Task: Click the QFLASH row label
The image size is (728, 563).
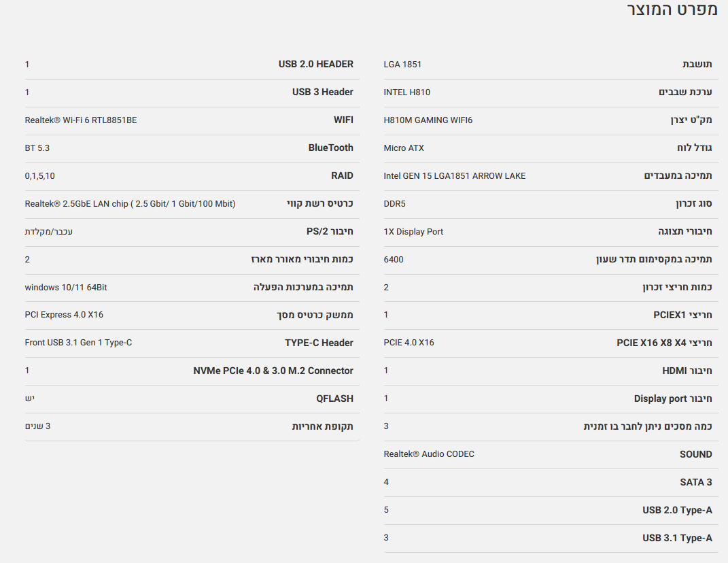Action: point(334,398)
